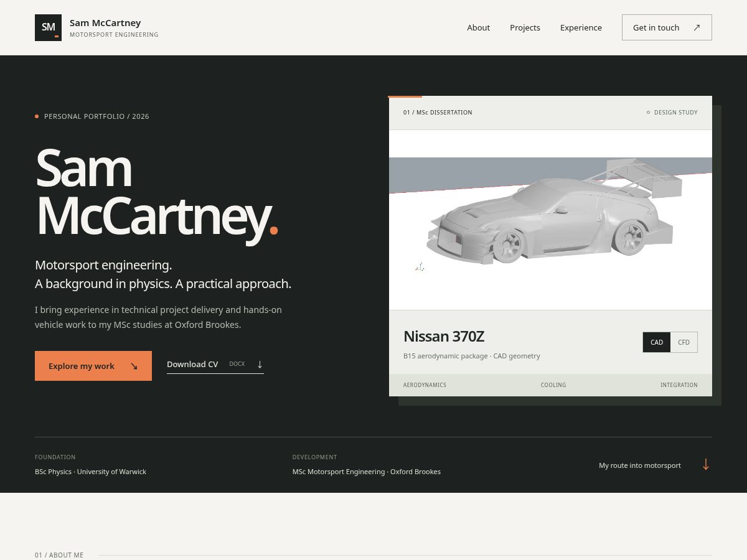Click the arrow icon in Get in touch
747x560 pixels.
point(697,27)
